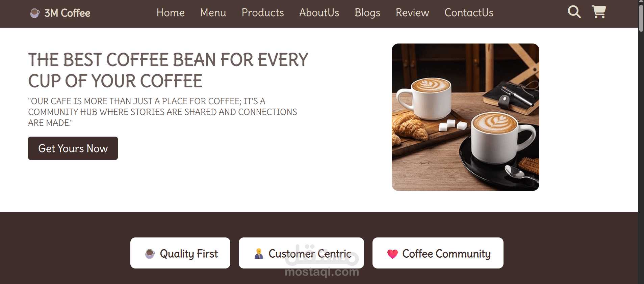Go to the Review page

[x=412, y=13]
